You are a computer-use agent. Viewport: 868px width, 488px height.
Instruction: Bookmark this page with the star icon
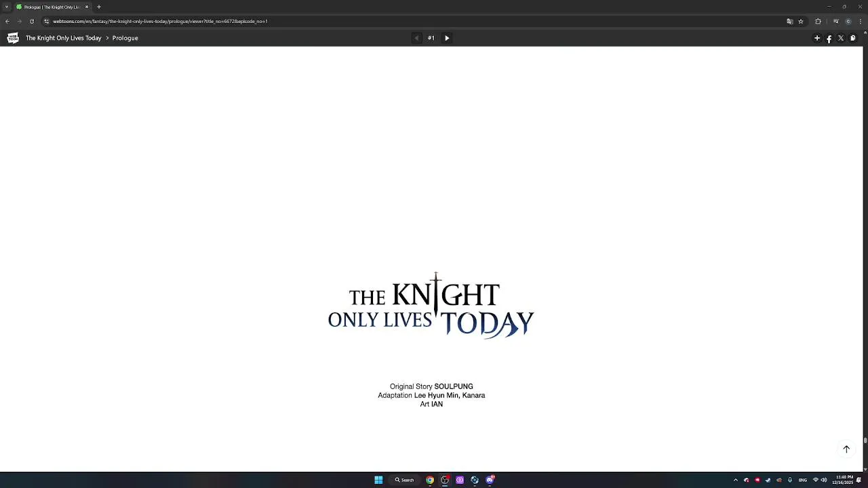(801, 21)
